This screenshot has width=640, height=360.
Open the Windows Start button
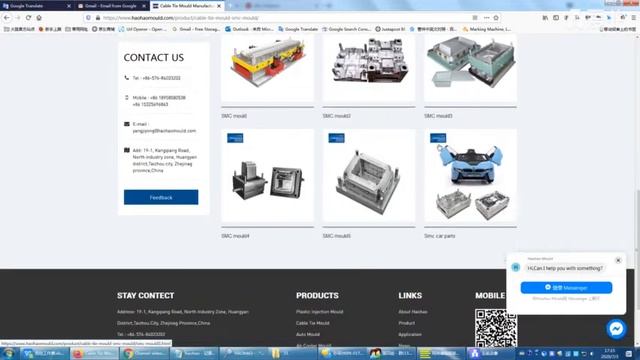click(9, 353)
